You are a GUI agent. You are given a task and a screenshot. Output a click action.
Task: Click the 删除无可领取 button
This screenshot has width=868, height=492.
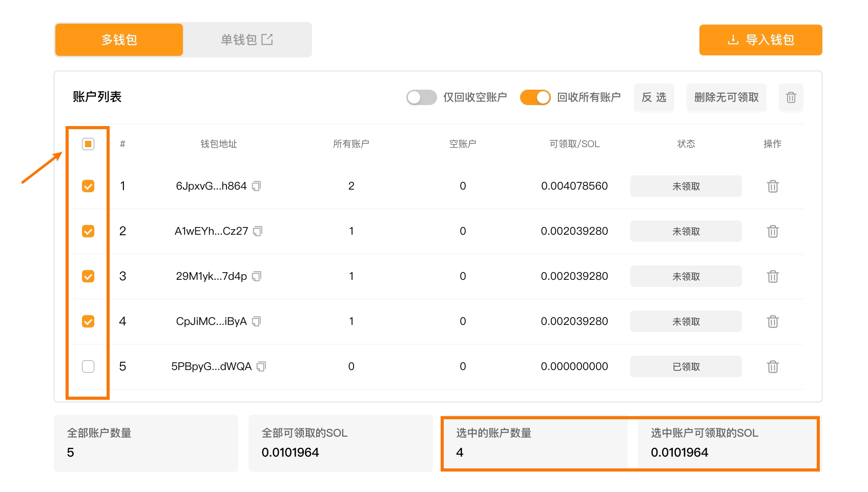click(x=726, y=97)
